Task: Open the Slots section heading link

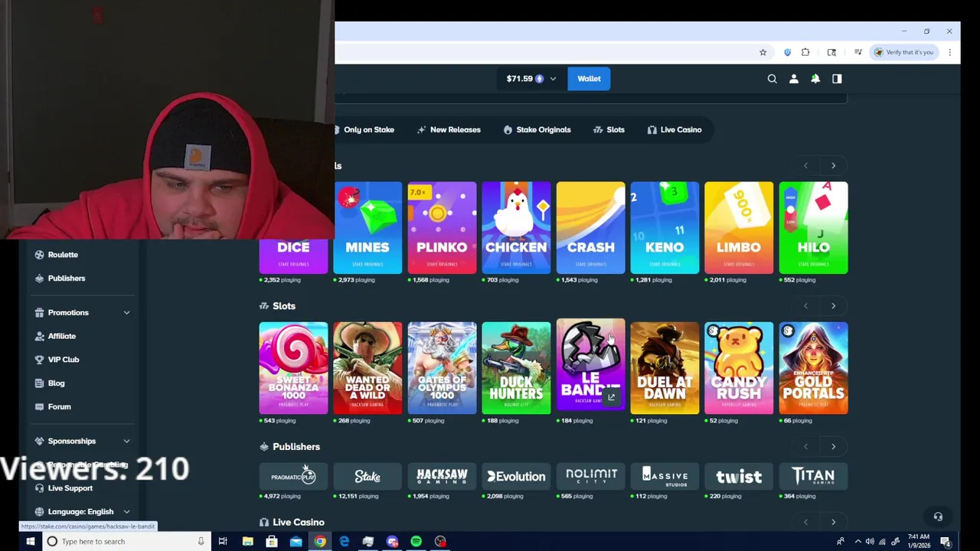Action: 283,306
